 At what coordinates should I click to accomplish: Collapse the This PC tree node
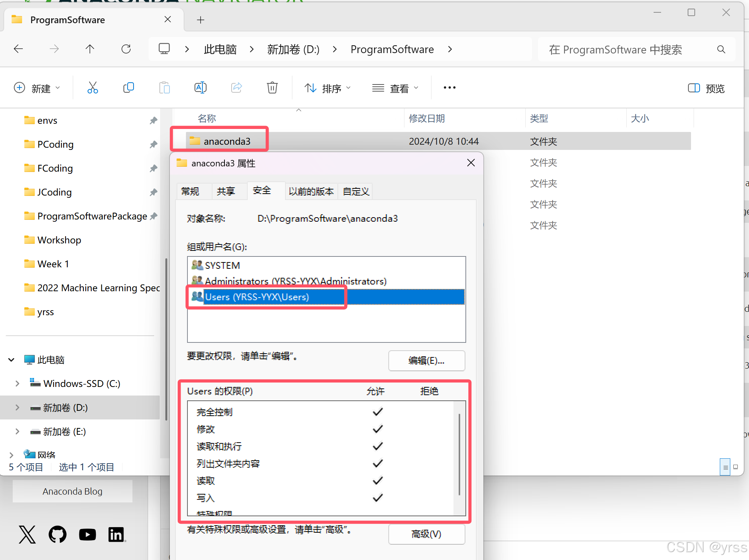coord(11,360)
